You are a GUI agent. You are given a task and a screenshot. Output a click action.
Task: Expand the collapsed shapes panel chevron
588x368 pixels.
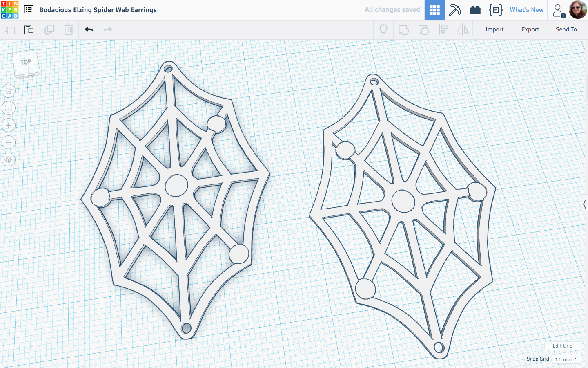584,204
